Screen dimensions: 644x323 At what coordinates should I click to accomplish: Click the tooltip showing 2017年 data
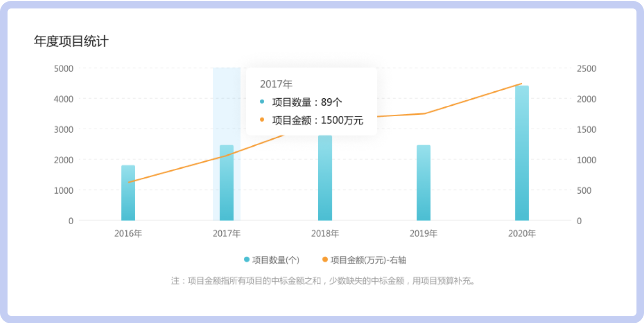tap(312, 101)
